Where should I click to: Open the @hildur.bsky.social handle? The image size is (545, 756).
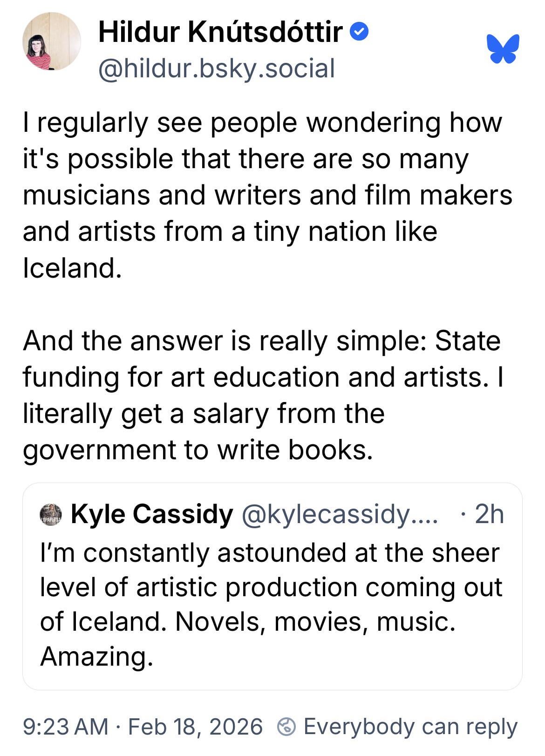216,68
